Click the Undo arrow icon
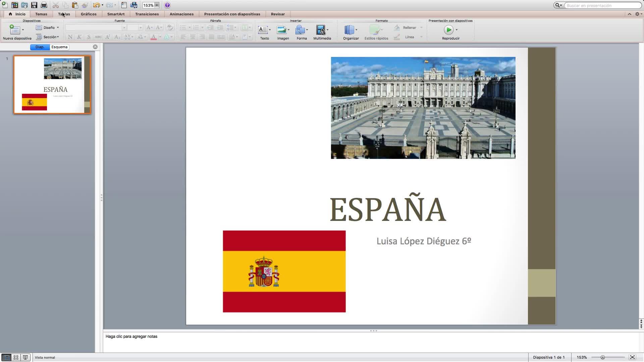Image resolution: width=644 pixels, height=362 pixels. click(x=96, y=5)
